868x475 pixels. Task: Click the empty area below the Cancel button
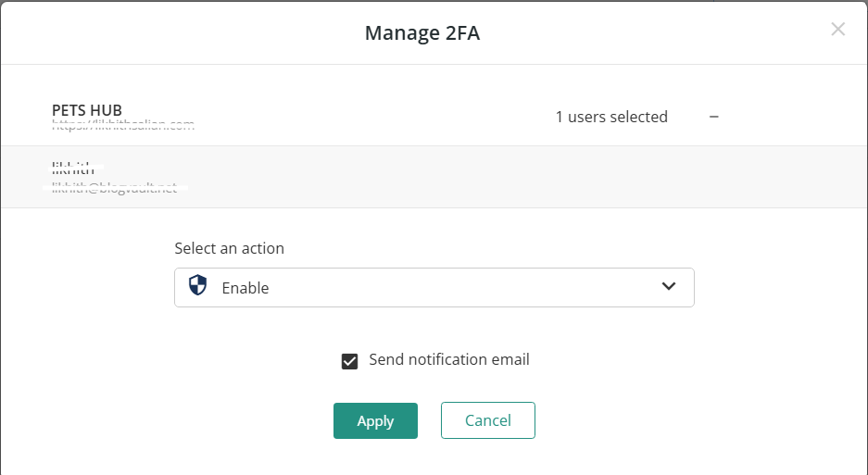488,456
